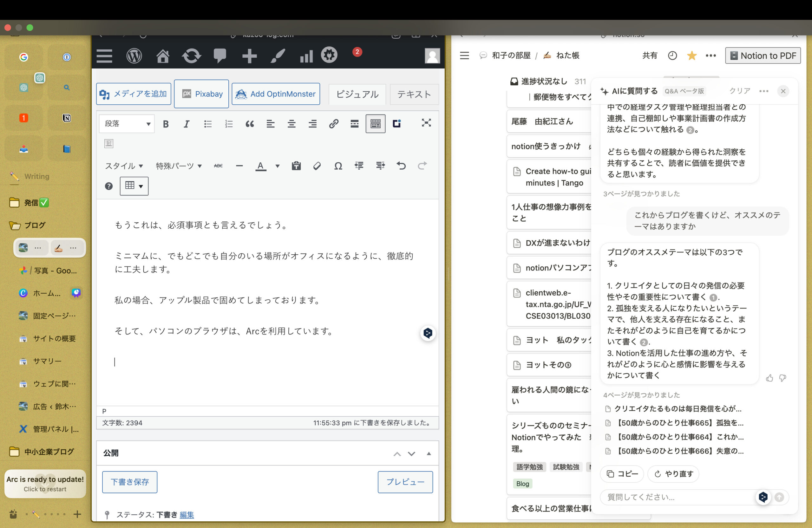Click the 質問してください AI question field

pyautogui.click(x=676, y=497)
